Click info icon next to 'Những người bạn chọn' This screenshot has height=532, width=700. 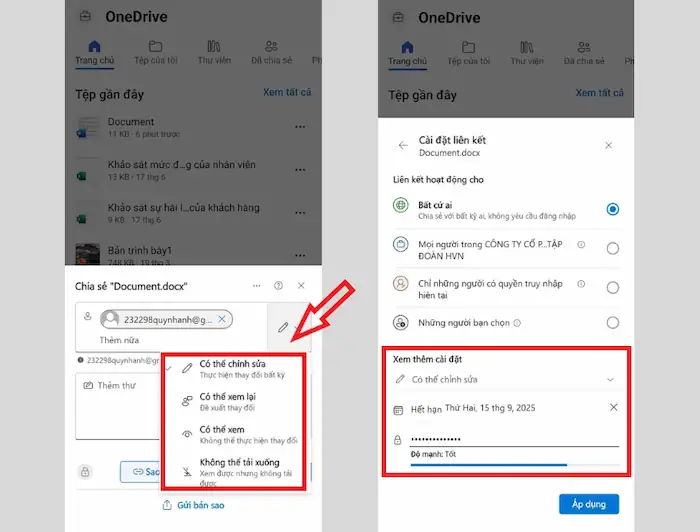pos(517,323)
